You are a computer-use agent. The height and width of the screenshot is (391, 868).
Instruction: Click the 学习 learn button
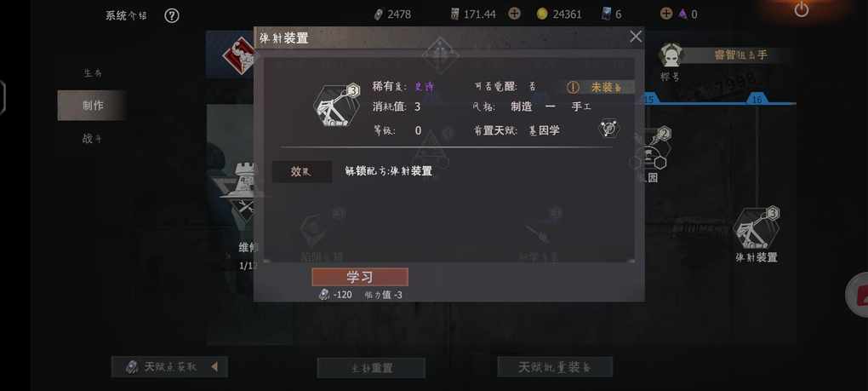(360, 277)
